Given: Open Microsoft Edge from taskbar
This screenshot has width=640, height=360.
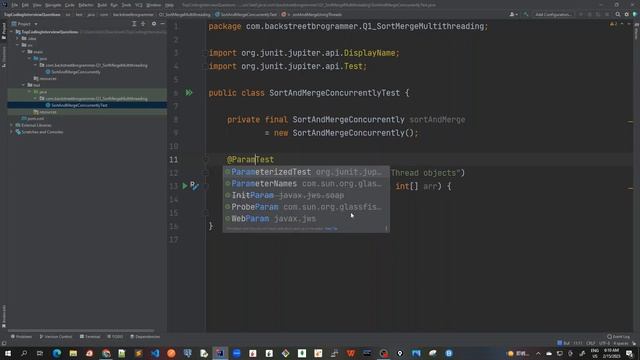Looking at the screenshot, I should point(57,353).
